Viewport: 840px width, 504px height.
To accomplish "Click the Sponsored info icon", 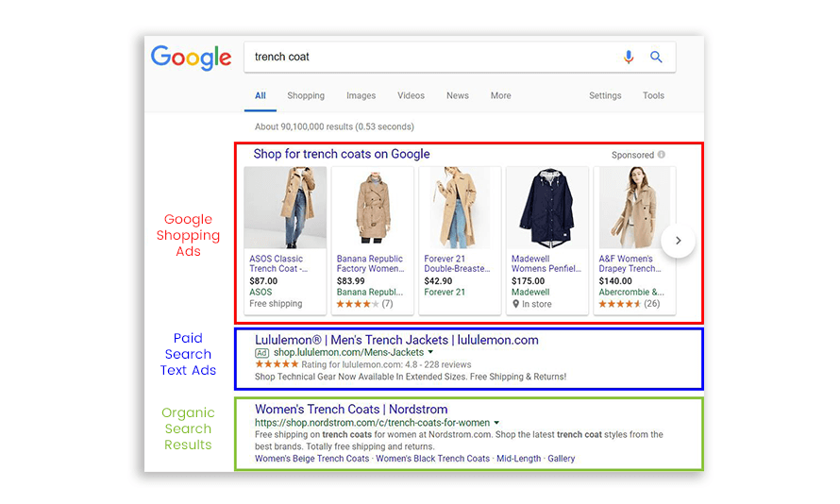I will 662,155.
